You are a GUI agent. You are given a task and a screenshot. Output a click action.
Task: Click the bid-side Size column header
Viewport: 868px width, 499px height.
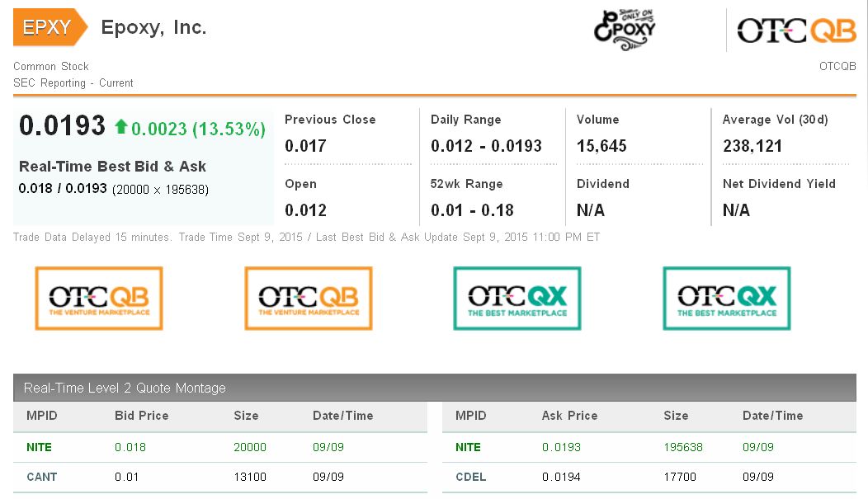pos(246,416)
